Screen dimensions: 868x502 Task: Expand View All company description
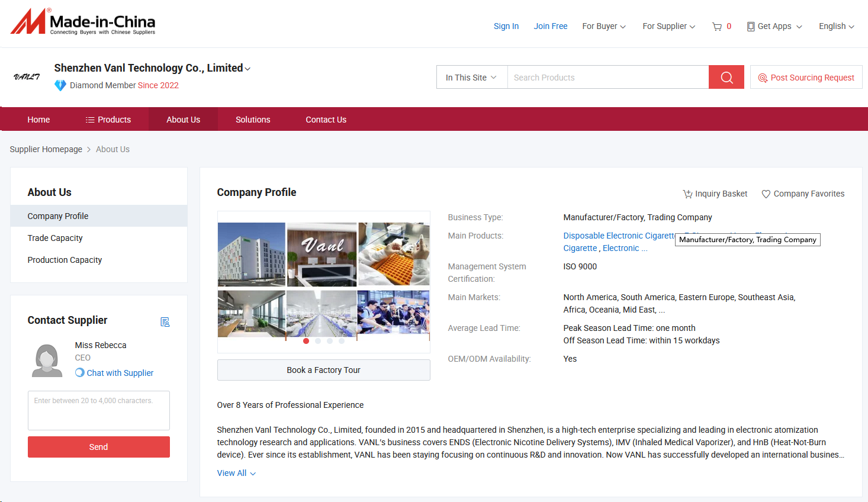pyautogui.click(x=236, y=473)
